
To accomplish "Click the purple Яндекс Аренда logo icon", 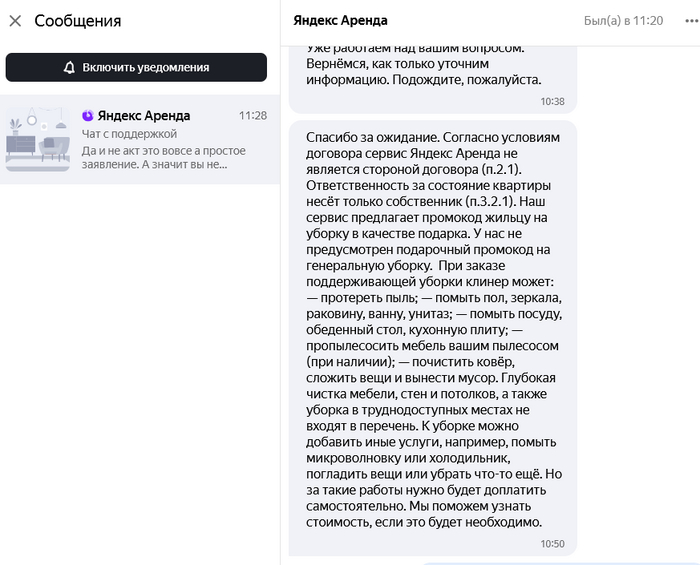I will [x=88, y=116].
